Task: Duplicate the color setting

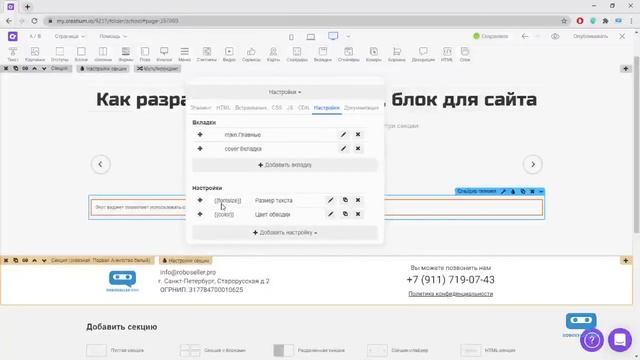Action: point(345,214)
